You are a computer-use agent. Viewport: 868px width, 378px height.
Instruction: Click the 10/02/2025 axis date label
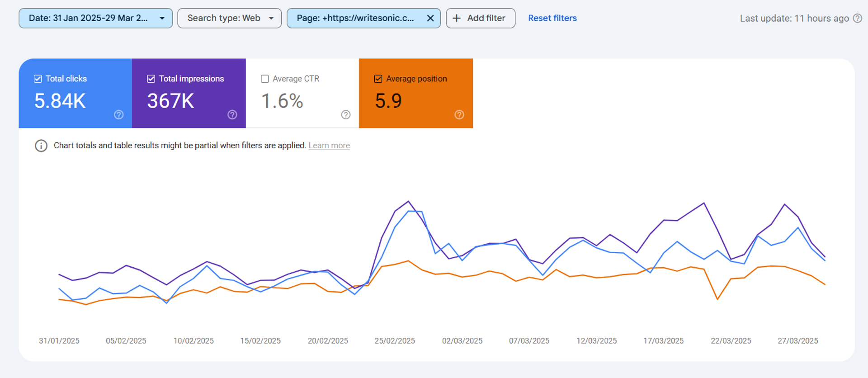(193, 341)
